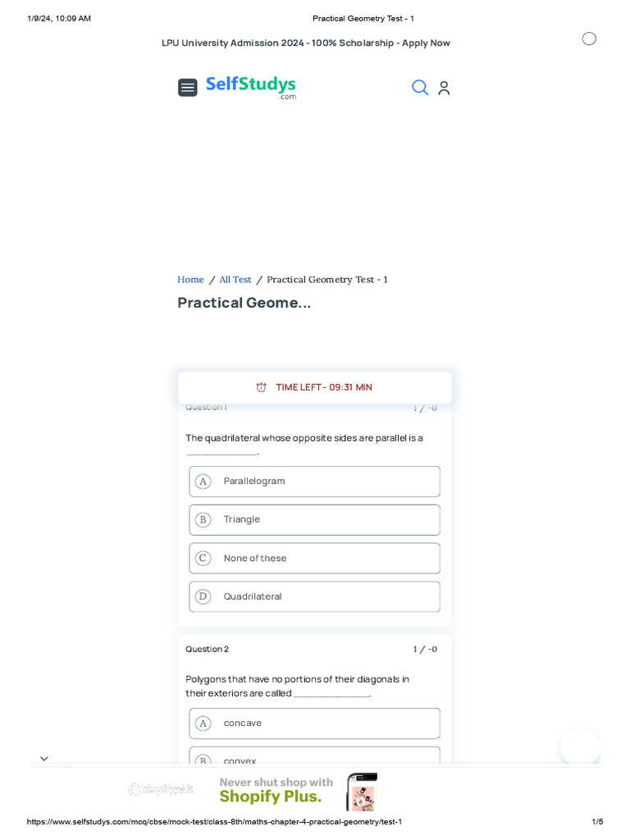Click the SelfStudys logo
The height and width of the screenshot is (840, 630).
coord(250,87)
